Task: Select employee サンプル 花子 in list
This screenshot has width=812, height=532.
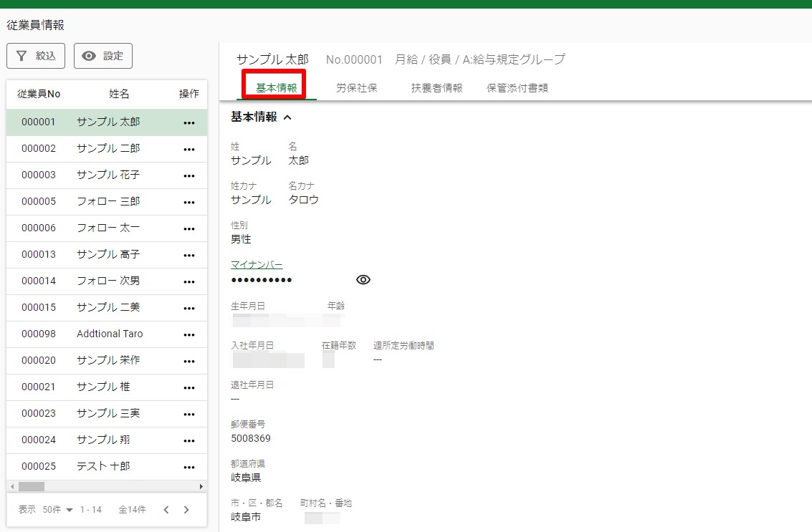Action: pyautogui.click(x=107, y=175)
